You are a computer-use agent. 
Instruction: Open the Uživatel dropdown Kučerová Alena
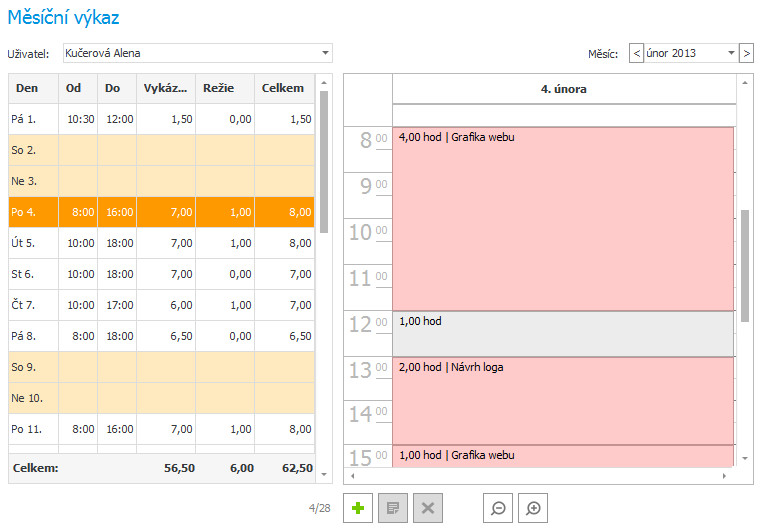click(198, 53)
